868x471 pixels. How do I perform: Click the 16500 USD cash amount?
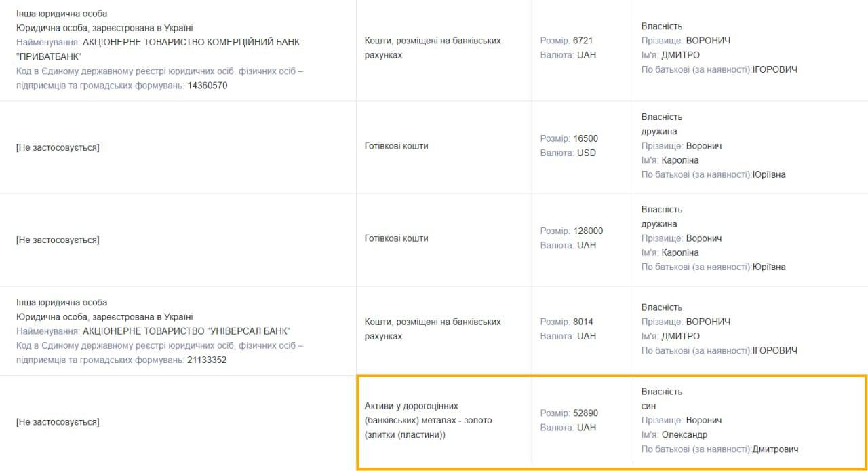585,138
